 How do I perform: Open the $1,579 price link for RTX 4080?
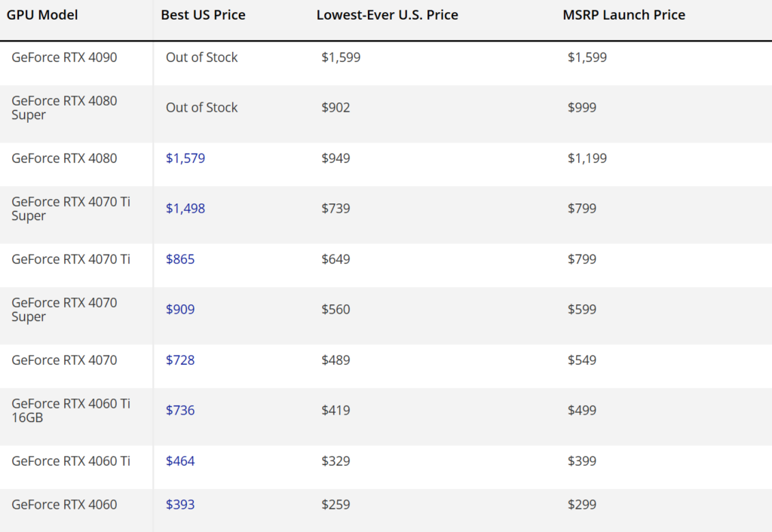pyautogui.click(x=185, y=158)
